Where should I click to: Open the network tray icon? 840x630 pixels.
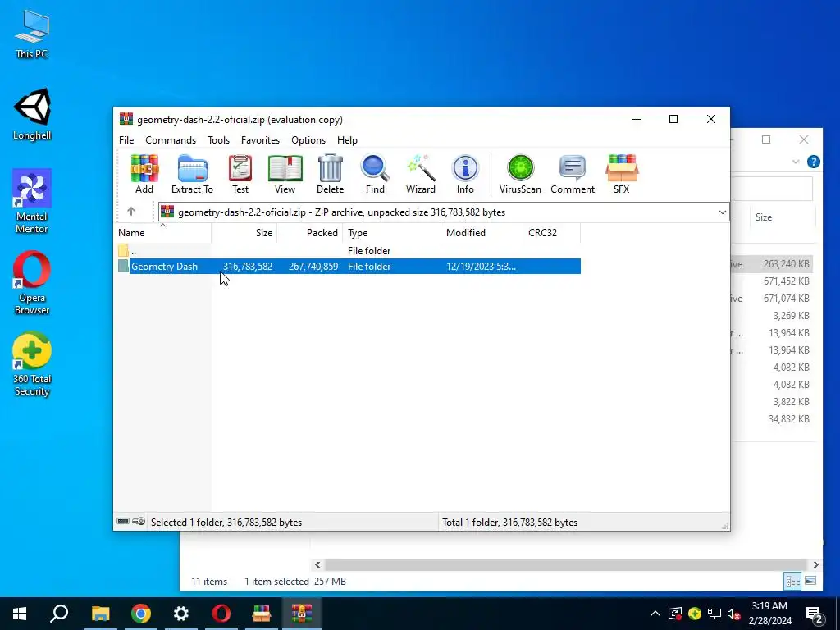click(x=714, y=614)
